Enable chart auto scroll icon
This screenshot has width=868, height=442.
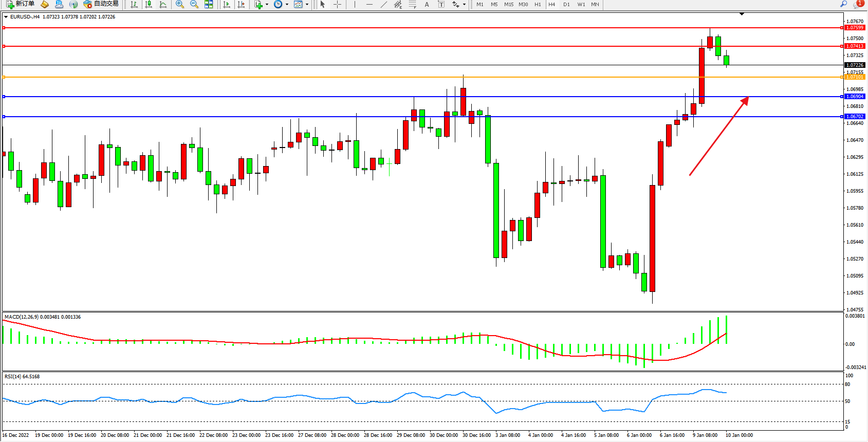point(227,4)
